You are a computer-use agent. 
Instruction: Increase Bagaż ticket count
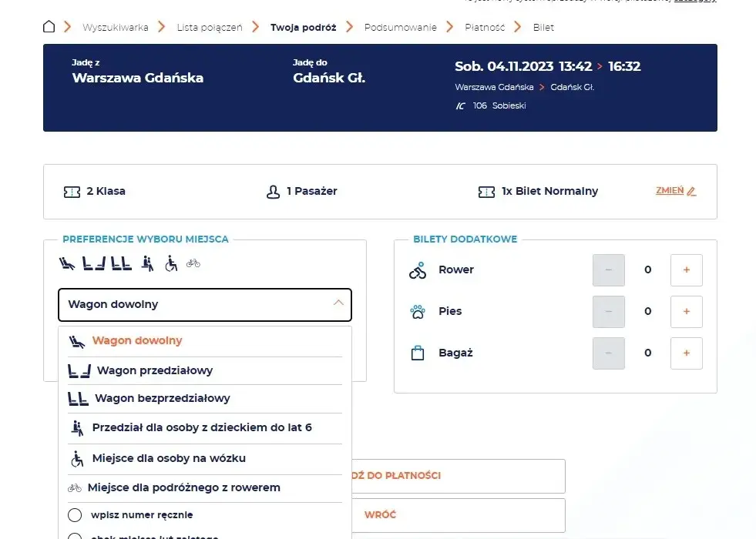click(x=687, y=353)
